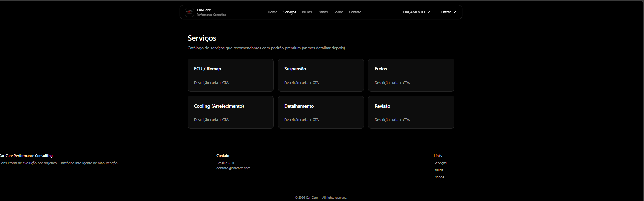The image size is (644, 201).
Task: Select Serviços in the top navigation
Action: pyautogui.click(x=290, y=12)
